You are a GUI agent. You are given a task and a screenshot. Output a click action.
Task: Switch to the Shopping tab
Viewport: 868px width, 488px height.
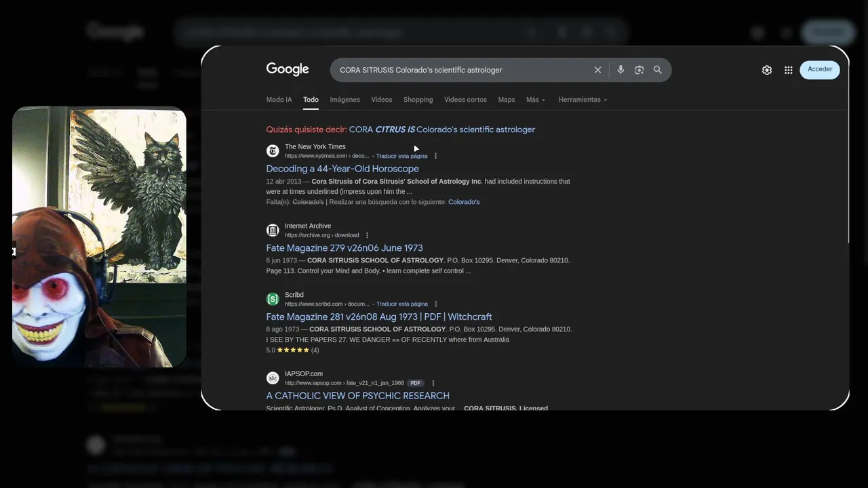(418, 100)
